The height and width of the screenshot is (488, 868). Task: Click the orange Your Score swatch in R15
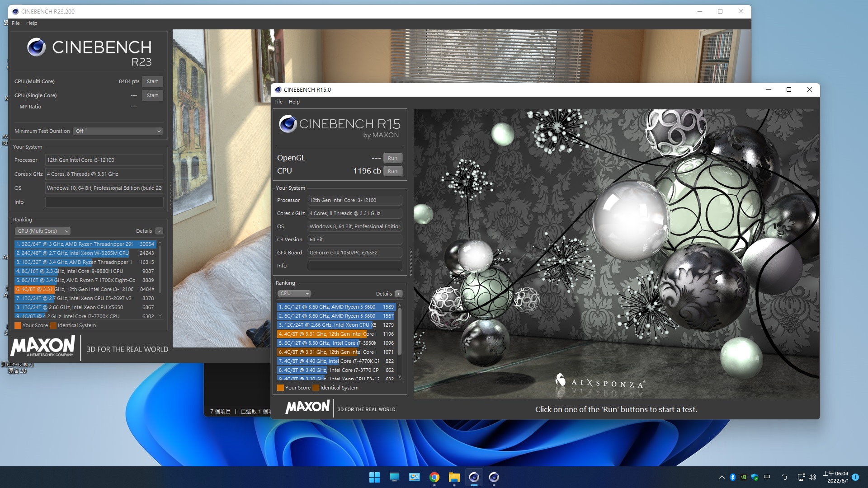coord(280,388)
